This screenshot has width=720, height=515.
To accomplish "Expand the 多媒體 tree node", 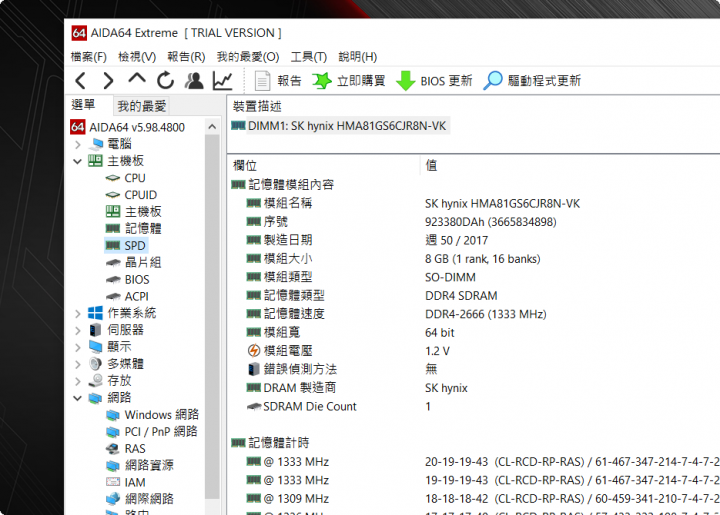I will (x=78, y=364).
